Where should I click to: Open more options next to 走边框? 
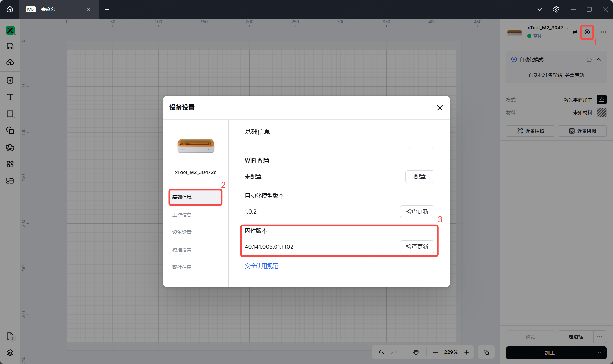[x=600, y=337]
